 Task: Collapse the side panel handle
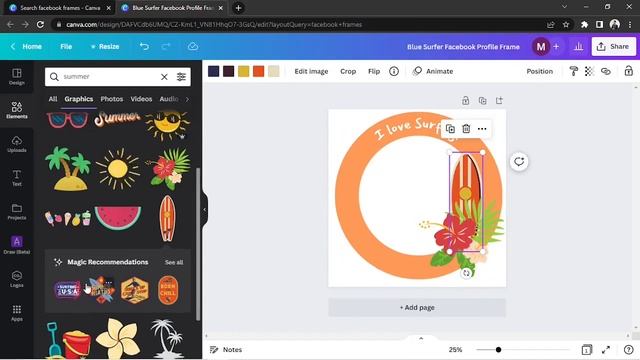(204, 209)
